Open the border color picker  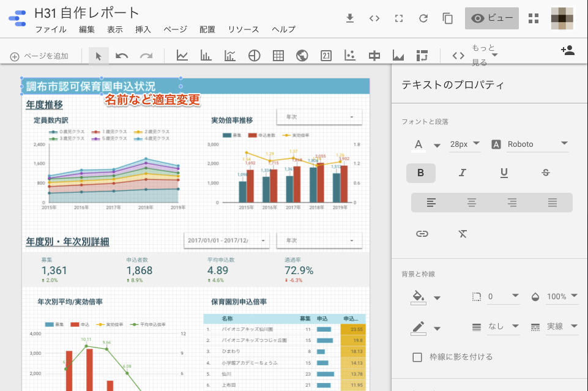(426, 329)
